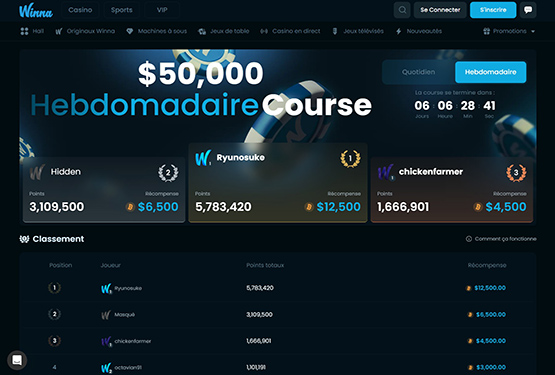This screenshot has width=555, height=375.
Task: Open the Casino tab
Action: 80,10
